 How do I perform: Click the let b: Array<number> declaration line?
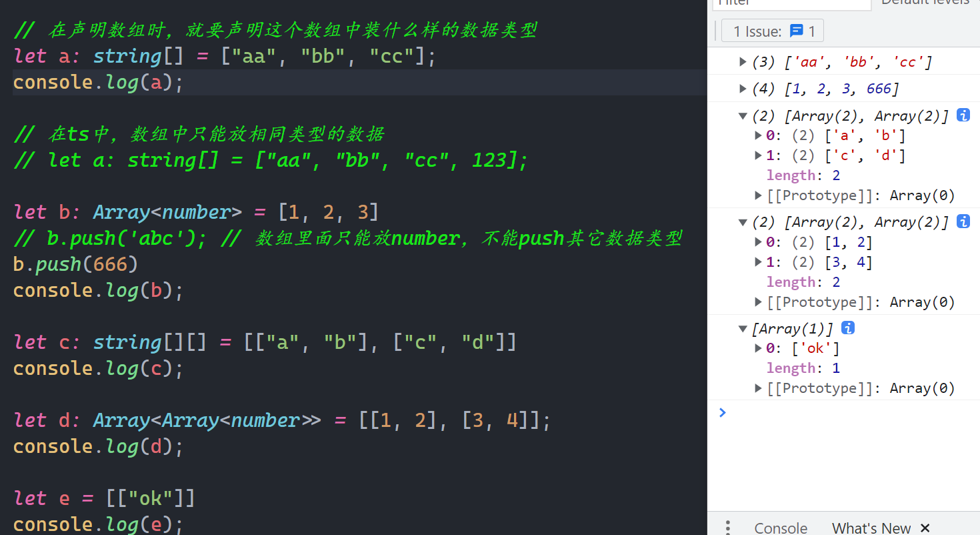click(196, 212)
